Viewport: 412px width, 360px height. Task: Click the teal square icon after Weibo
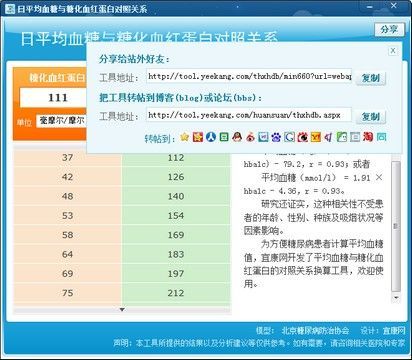(263, 137)
